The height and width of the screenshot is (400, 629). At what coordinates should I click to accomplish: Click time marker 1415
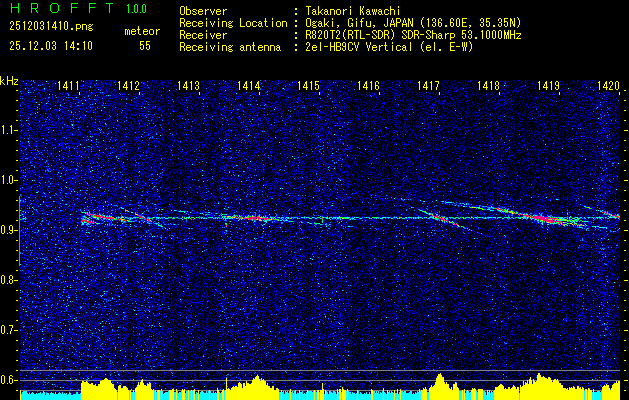tap(308, 86)
